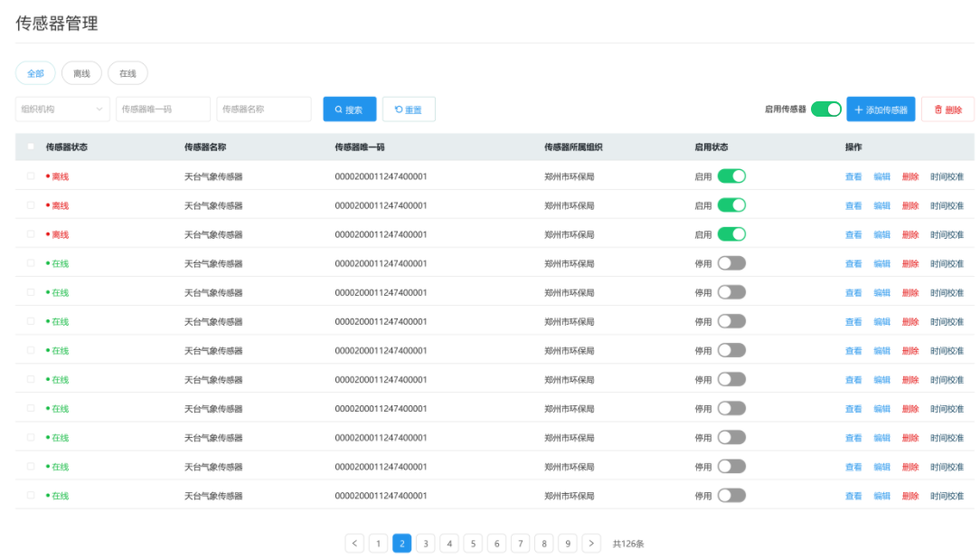Screen dimensions: 980x560
Task: Select the All filter tab
Action: (35, 73)
